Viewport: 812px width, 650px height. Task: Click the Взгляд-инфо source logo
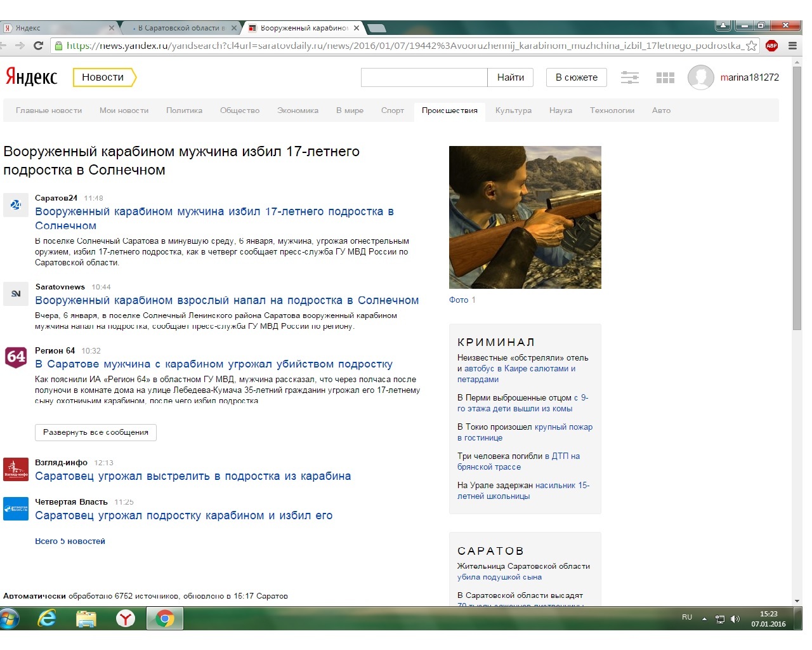16,470
